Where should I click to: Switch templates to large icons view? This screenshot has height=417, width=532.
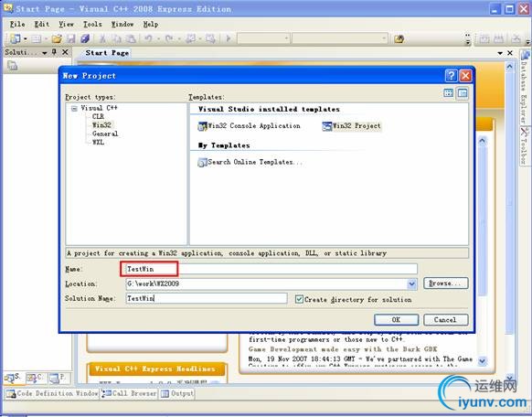coord(448,92)
